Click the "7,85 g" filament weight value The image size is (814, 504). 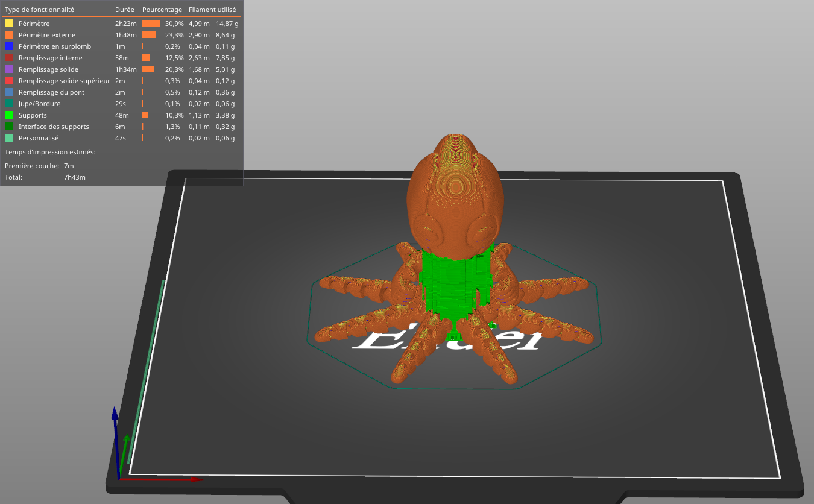tap(226, 58)
